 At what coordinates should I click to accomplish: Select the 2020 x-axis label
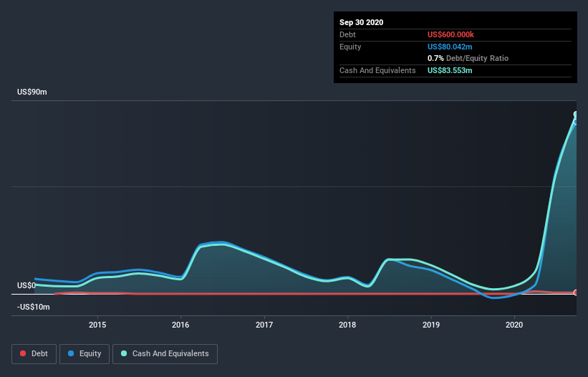(514, 325)
